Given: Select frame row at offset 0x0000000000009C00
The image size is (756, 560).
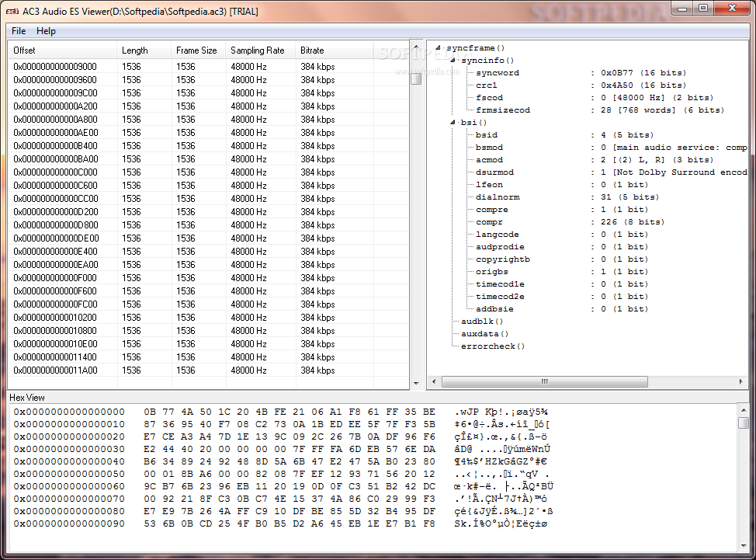Looking at the screenshot, I should click(208, 93).
